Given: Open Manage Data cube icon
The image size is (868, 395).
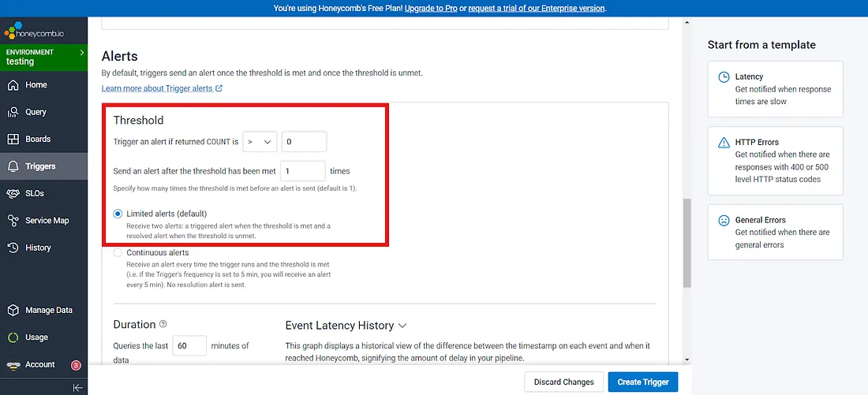Looking at the screenshot, I should 13,311.
